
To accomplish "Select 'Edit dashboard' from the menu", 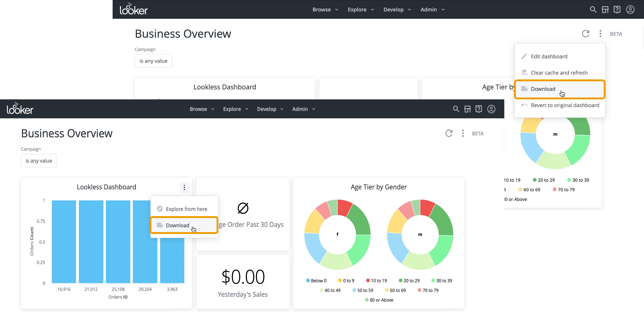I will tap(549, 56).
